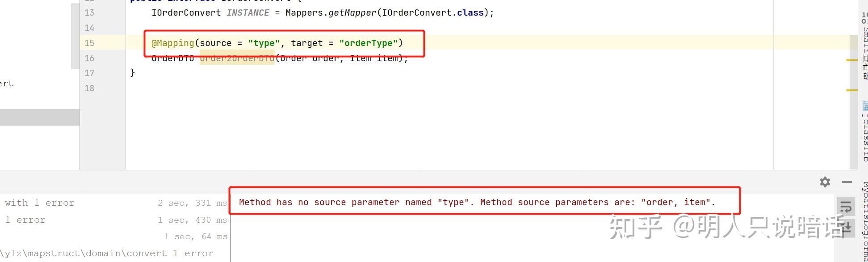Open the build panel settings gear
This screenshot has width=868, height=262.
825,182
